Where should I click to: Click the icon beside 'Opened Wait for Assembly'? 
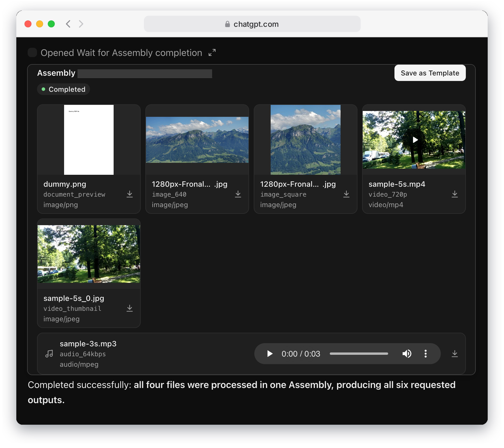[x=32, y=52]
